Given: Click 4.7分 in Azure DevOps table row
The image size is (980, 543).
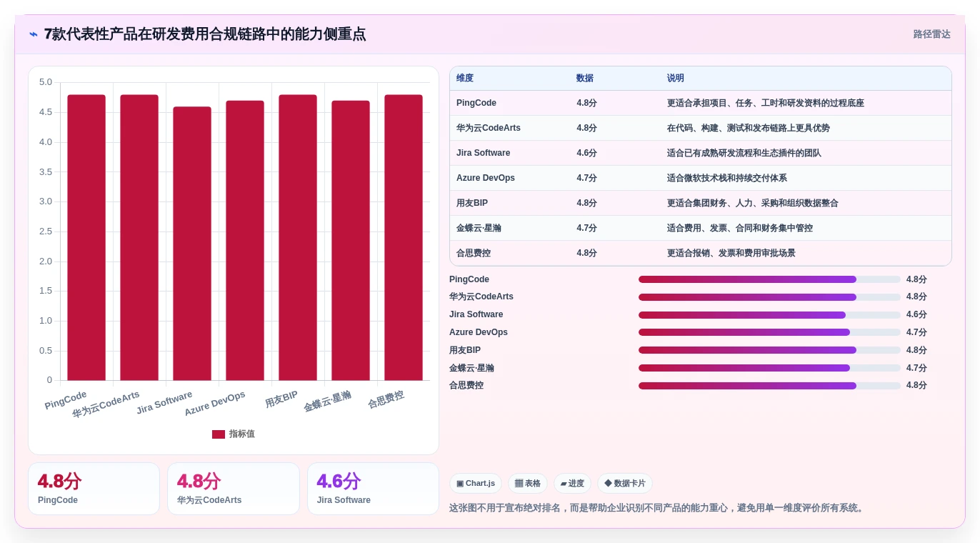Looking at the screenshot, I should coord(587,178).
